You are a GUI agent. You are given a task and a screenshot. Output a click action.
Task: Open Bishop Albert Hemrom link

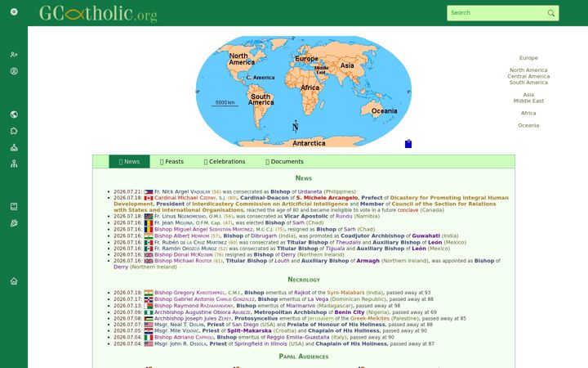coord(182,236)
